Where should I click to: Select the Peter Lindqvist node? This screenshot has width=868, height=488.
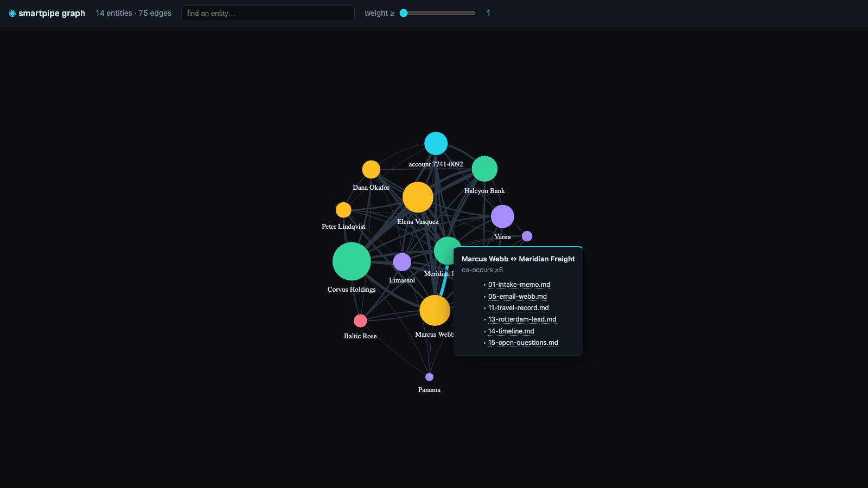tap(343, 210)
